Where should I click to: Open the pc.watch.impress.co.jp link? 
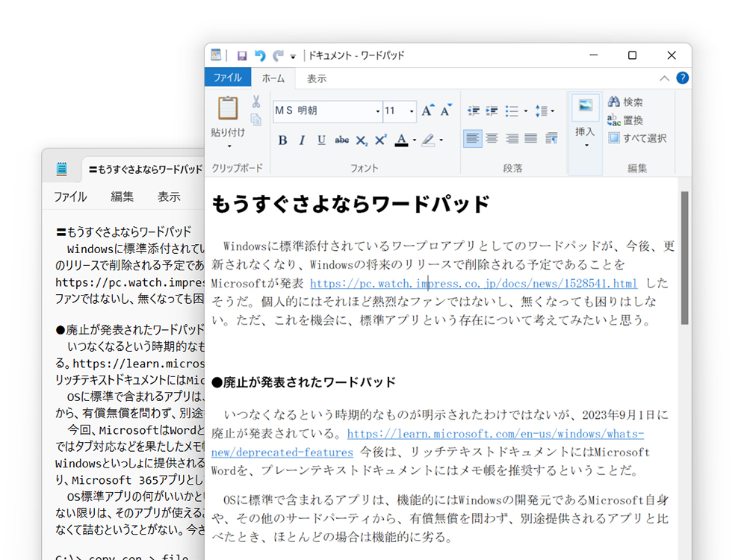pyautogui.click(x=474, y=284)
